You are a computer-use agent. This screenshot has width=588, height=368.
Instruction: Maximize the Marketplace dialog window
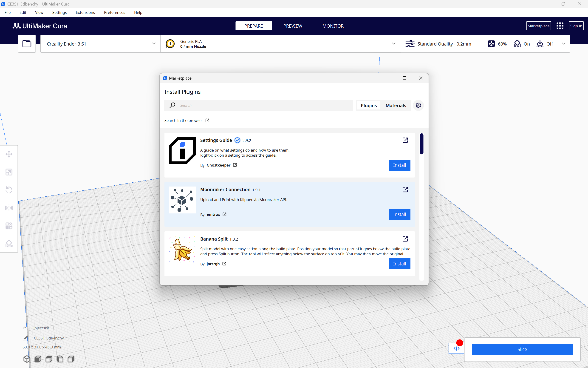[x=404, y=78]
